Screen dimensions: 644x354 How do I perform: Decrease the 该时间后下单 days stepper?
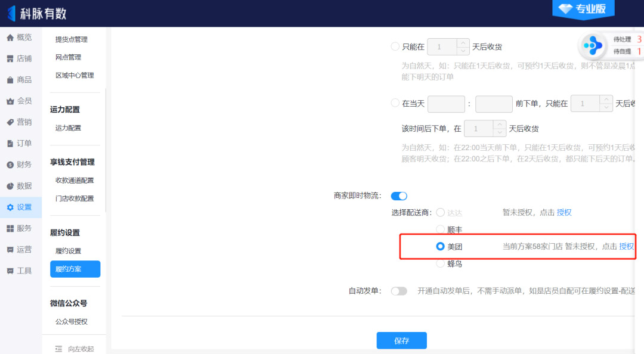(500, 132)
